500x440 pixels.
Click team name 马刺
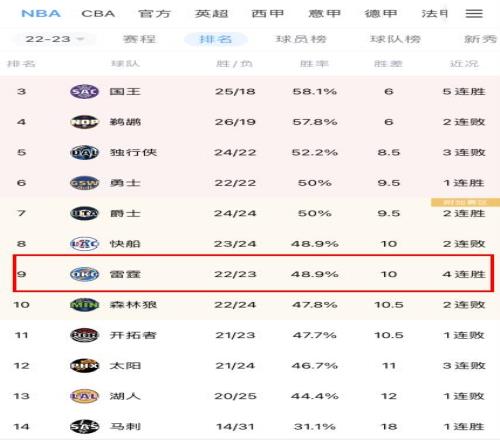coord(125,427)
